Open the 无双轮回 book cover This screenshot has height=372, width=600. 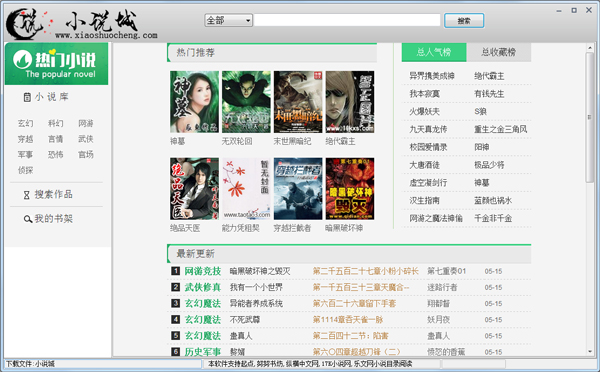click(246, 102)
